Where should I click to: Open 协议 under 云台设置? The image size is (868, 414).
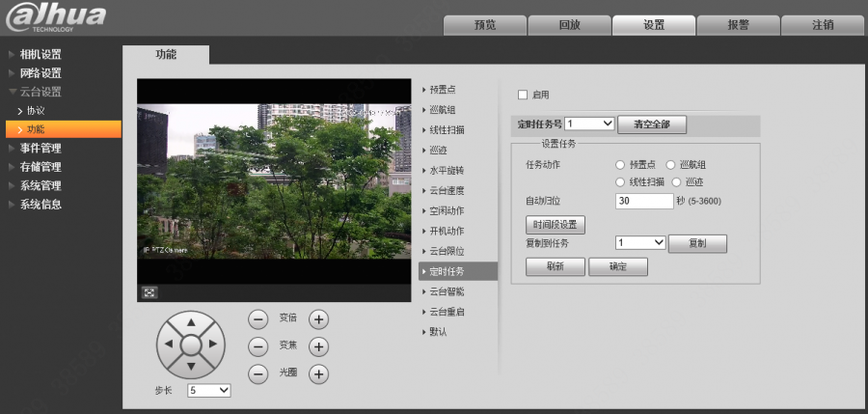[x=36, y=111]
